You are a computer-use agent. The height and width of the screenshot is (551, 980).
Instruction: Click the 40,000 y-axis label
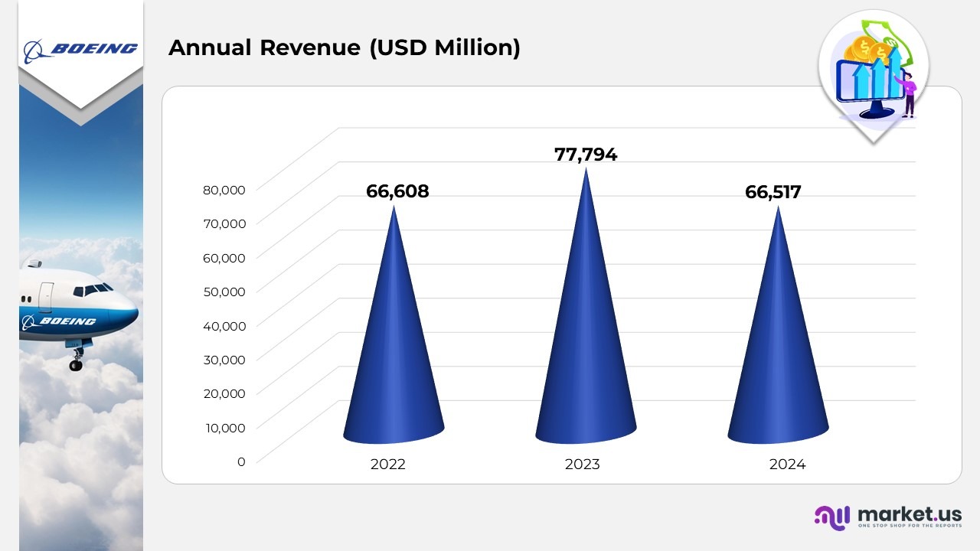pyautogui.click(x=224, y=325)
